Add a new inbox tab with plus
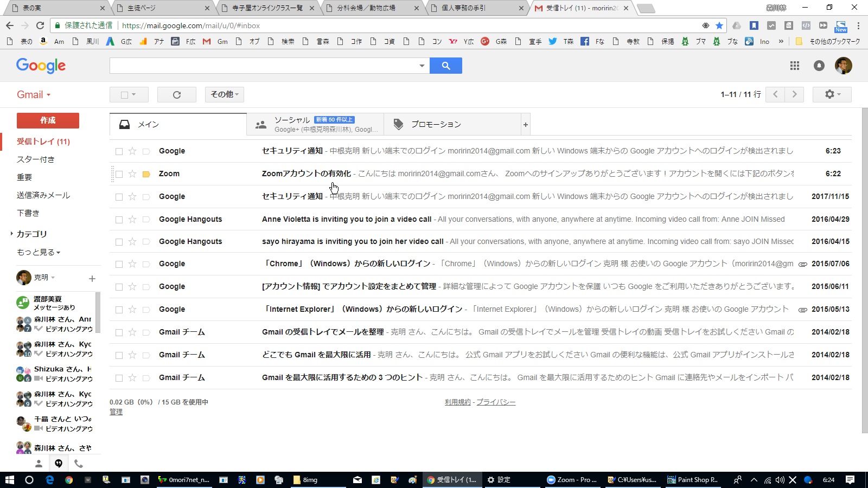The height and width of the screenshot is (488, 868). click(x=525, y=125)
